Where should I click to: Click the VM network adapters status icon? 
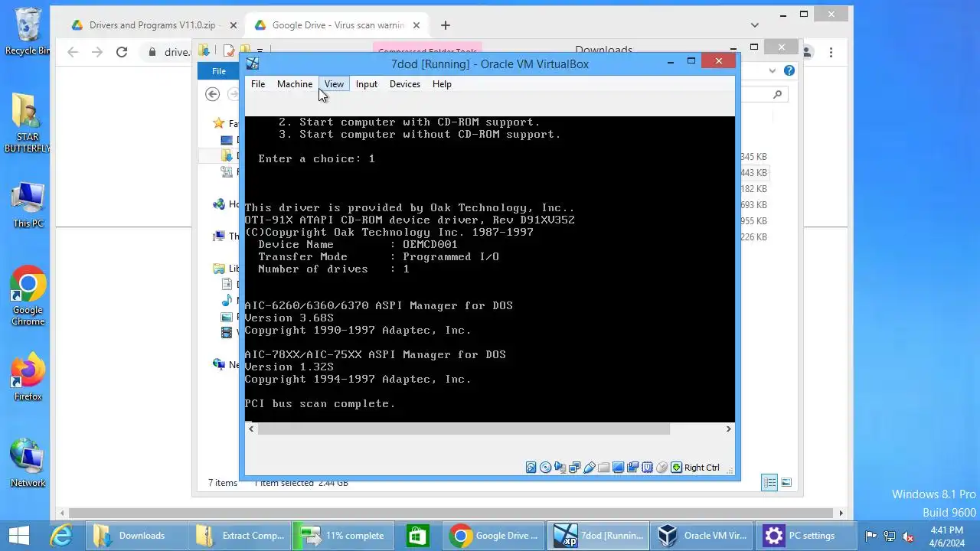574,468
